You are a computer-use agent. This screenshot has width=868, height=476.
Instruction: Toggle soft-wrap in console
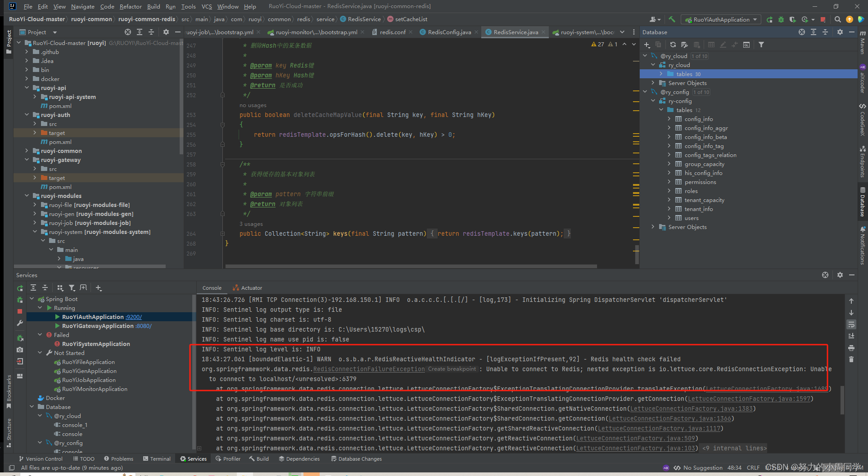click(x=851, y=324)
